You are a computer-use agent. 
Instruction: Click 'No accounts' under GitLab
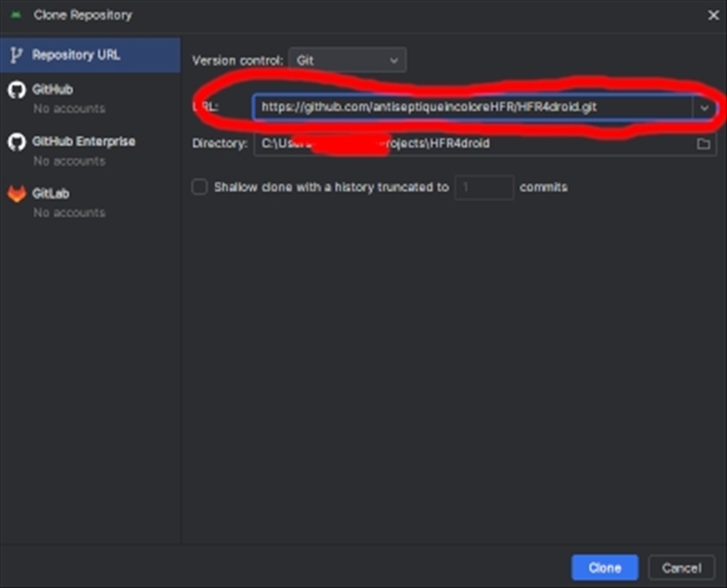[70, 213]
